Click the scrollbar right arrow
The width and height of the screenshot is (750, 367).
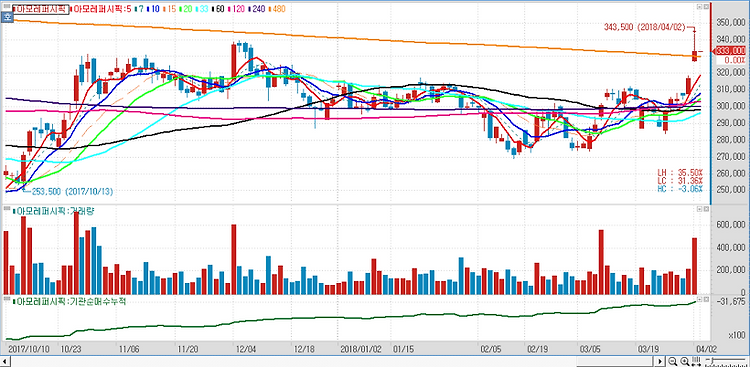(660, 361)
